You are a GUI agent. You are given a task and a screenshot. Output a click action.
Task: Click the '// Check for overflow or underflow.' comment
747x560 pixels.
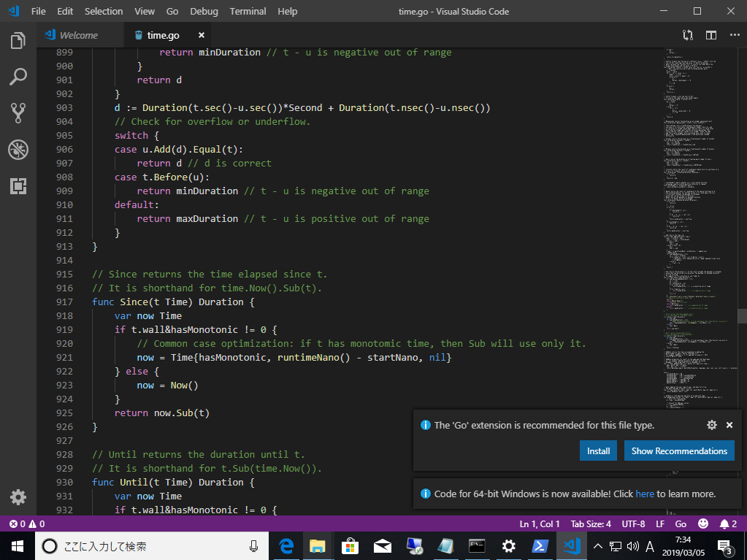pos(212,121)
